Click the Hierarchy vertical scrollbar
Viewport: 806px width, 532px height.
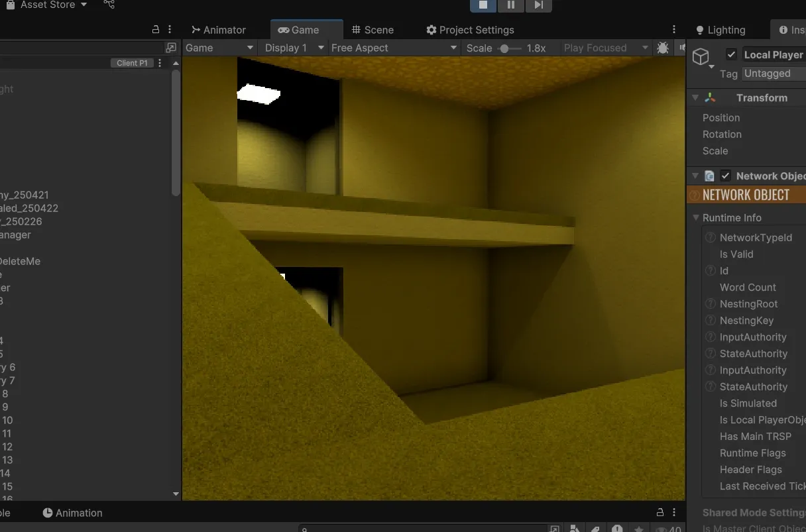pos(176,133)
